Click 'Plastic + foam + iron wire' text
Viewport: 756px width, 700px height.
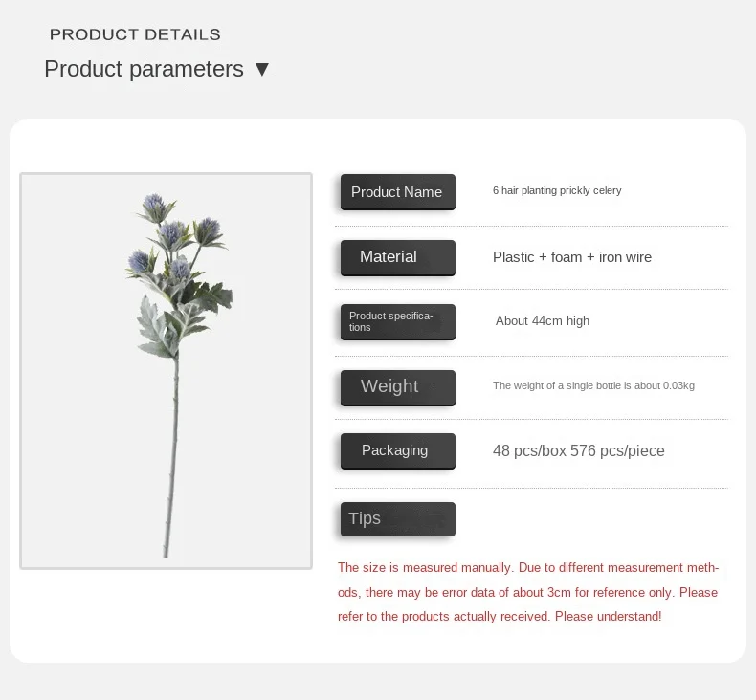[x=572, y=257]
